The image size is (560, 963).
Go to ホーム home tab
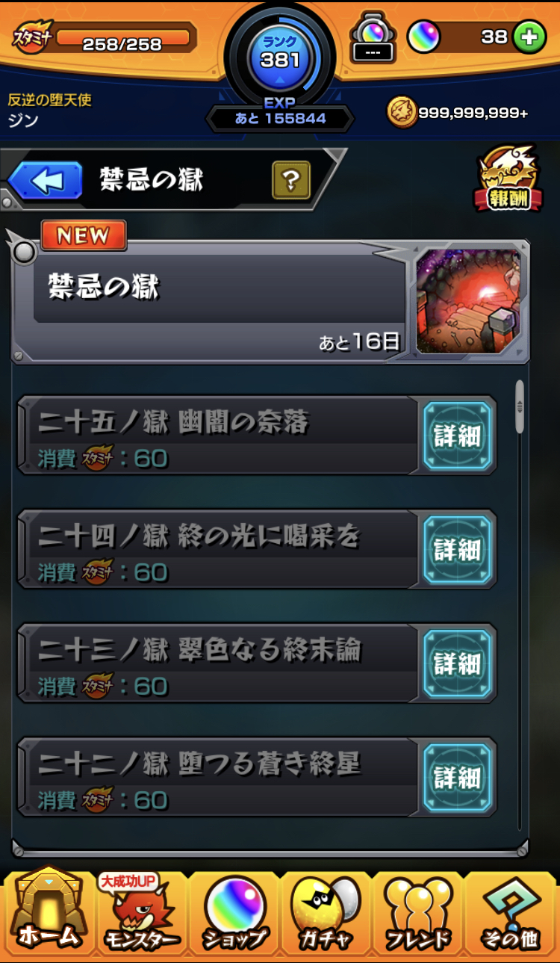[48, 911]
